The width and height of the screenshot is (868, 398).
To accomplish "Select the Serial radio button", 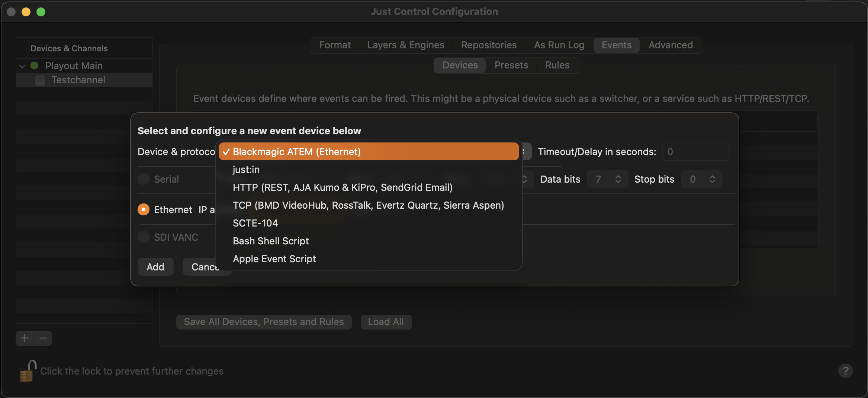I will click(x=144, y=179).
